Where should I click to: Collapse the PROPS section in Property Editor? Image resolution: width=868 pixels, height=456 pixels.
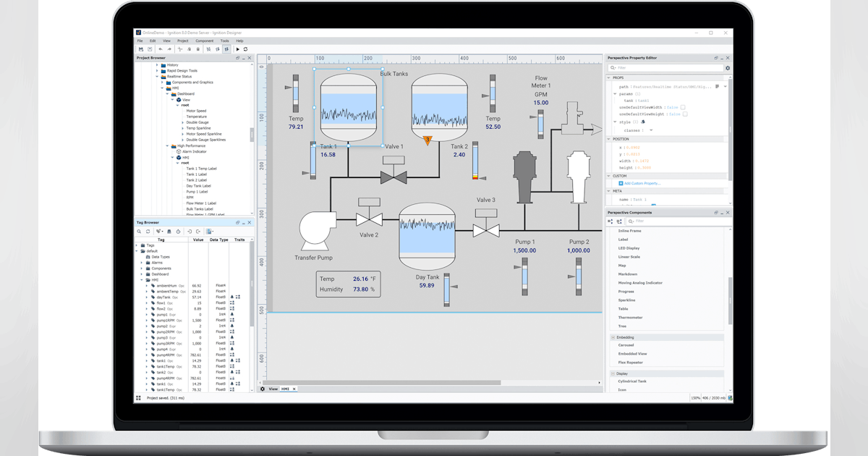coord(609,77)
